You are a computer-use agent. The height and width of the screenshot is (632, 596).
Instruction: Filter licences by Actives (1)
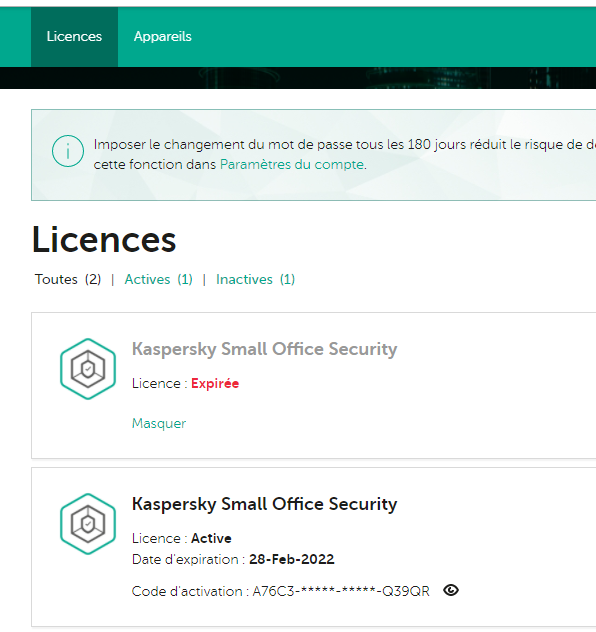[158, 279]
